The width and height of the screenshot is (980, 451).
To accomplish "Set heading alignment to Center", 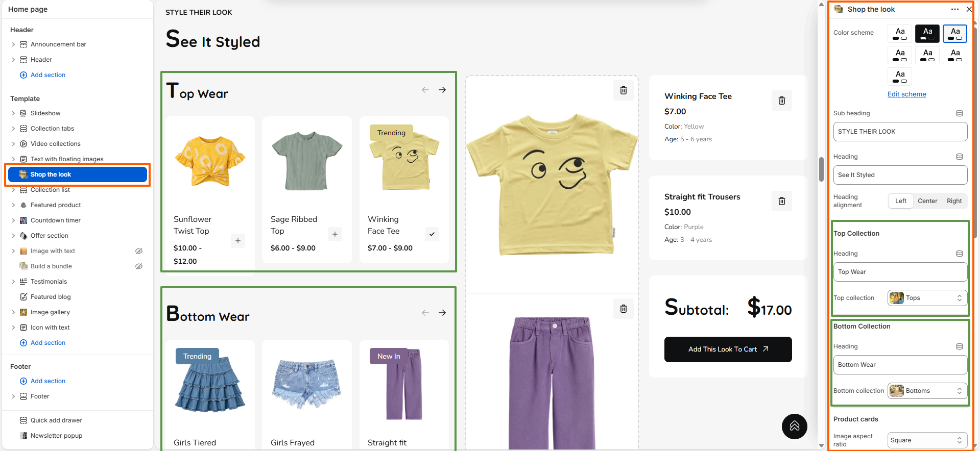I will (x=927, y=201).
